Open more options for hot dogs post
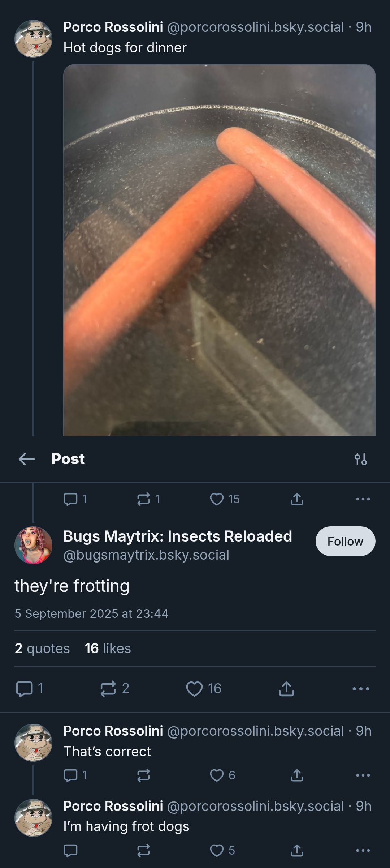Image resolution: width=390 pixels, height=868 pixels. [363, 499]
